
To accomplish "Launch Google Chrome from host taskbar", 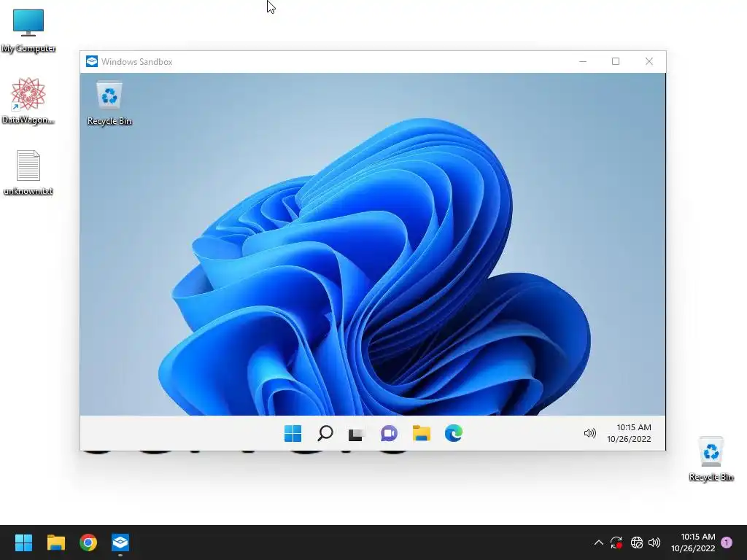I will click(x=88, y=542).
